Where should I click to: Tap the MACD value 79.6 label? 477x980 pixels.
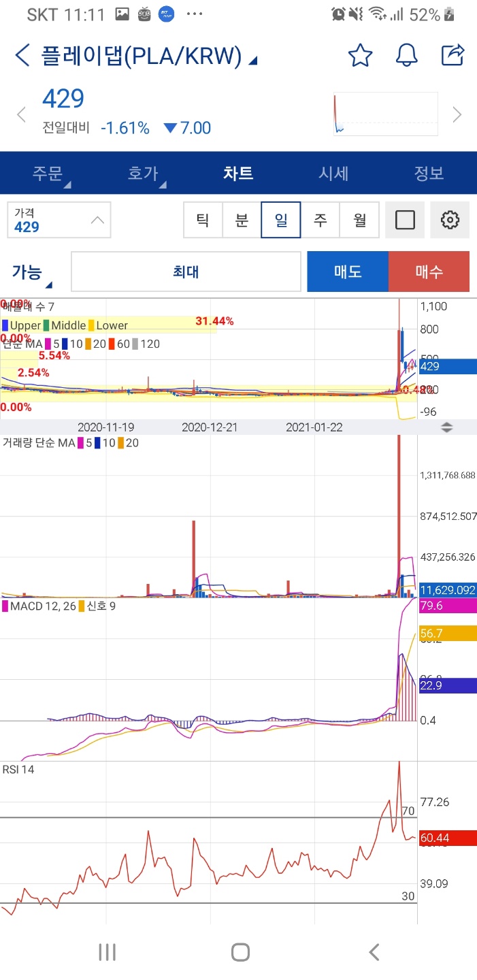(x=447, y=606)
